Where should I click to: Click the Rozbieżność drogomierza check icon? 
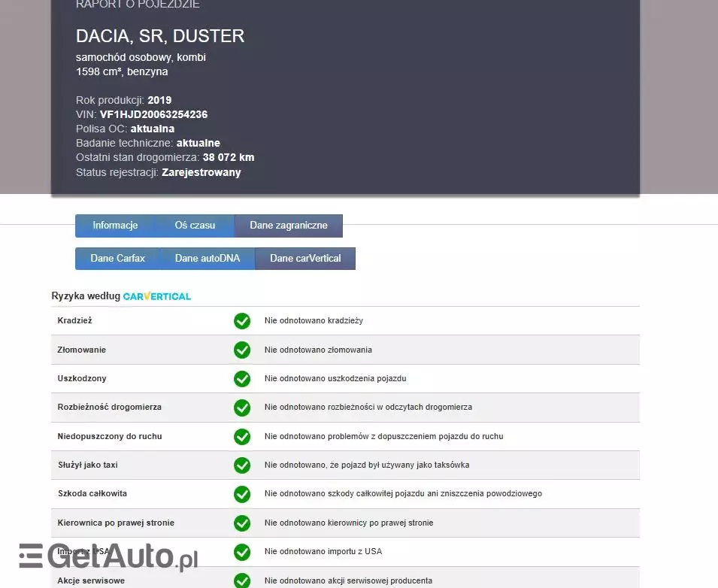(x=242, y=408)
